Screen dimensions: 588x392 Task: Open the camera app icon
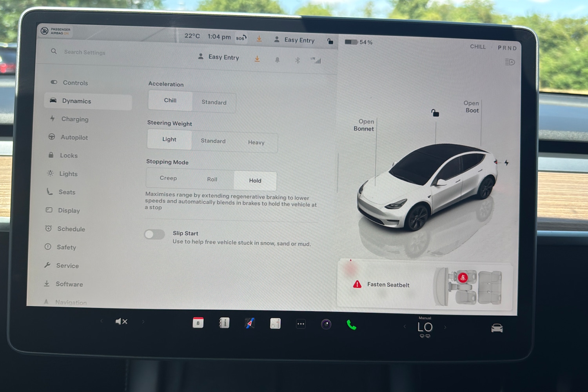(326, 324)
